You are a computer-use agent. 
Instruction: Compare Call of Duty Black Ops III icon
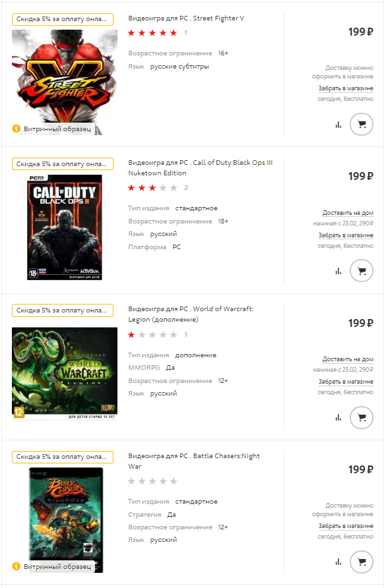click(x=338, y=271)
